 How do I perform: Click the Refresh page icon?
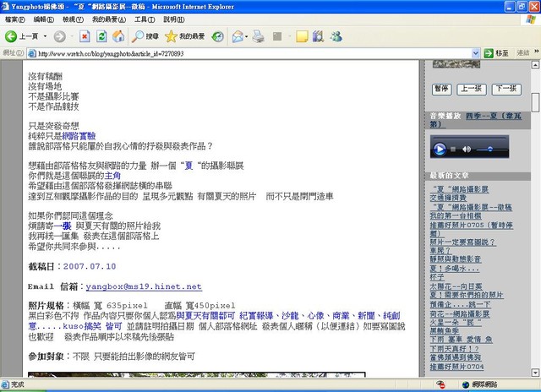101,36
